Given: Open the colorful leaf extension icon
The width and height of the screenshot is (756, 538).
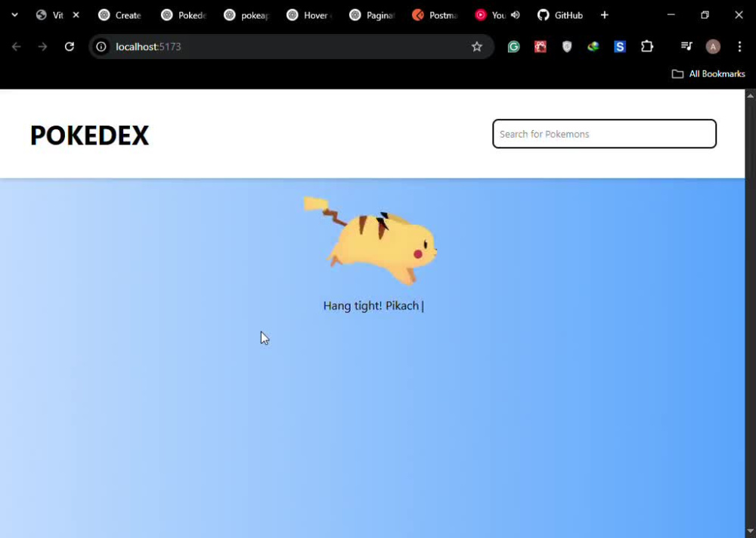Looking at the screenshot, I should (x=593, y=46).
